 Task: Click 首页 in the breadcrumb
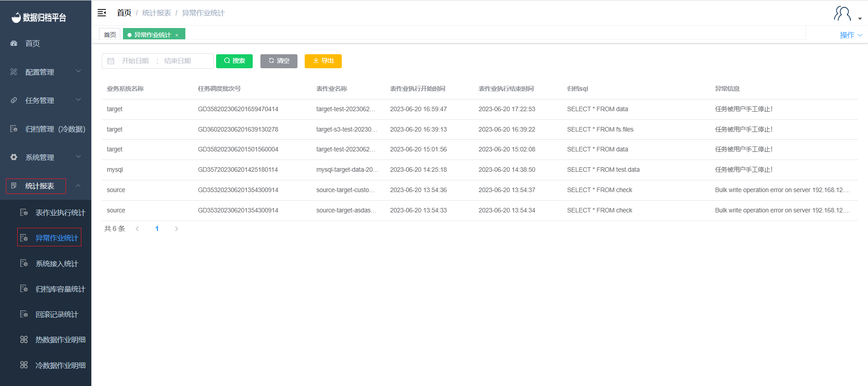(124, 13)
